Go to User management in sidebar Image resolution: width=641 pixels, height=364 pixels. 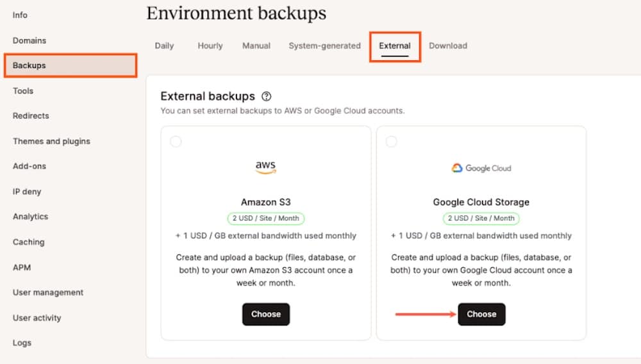pyautogui.click(x=48, y=292)
